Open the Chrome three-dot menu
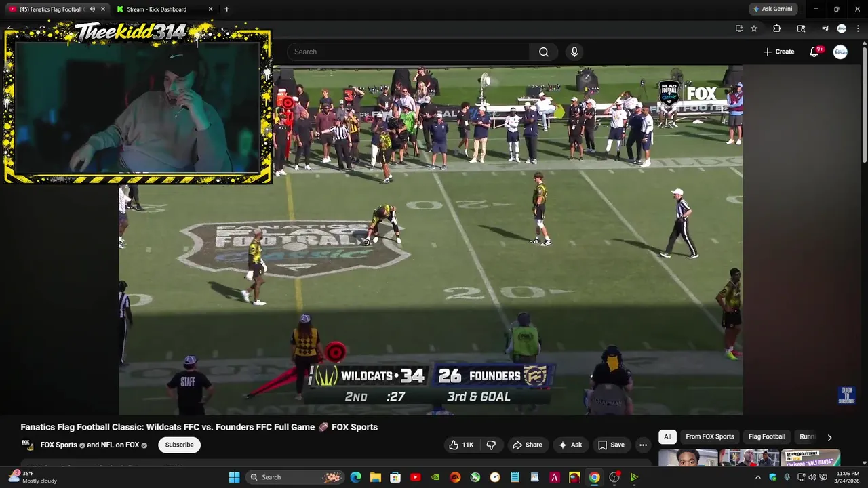 (859, 28)
